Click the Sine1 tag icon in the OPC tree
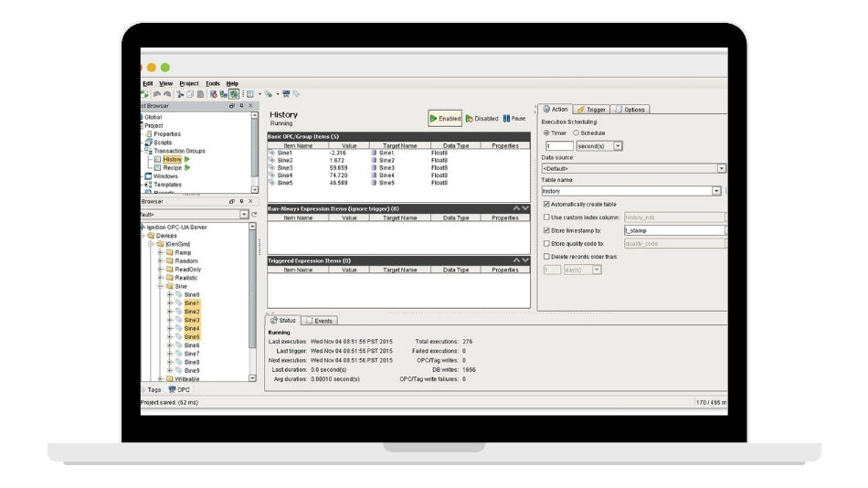Viewport: 868px width, 488px height. 179,303
